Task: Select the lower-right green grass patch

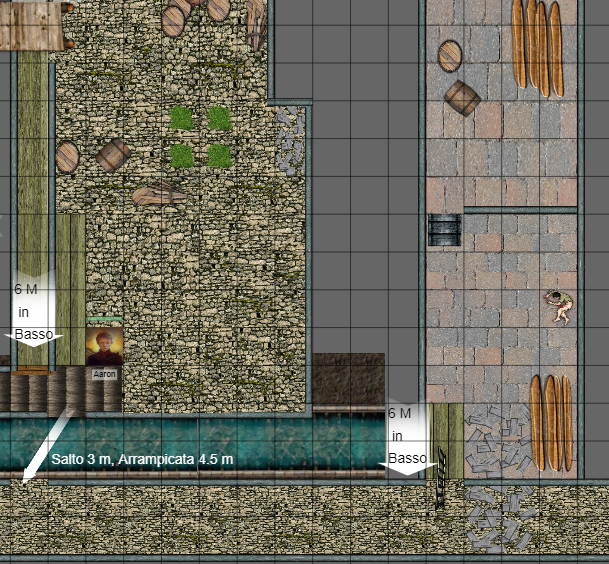Action: tap(219, 156)
